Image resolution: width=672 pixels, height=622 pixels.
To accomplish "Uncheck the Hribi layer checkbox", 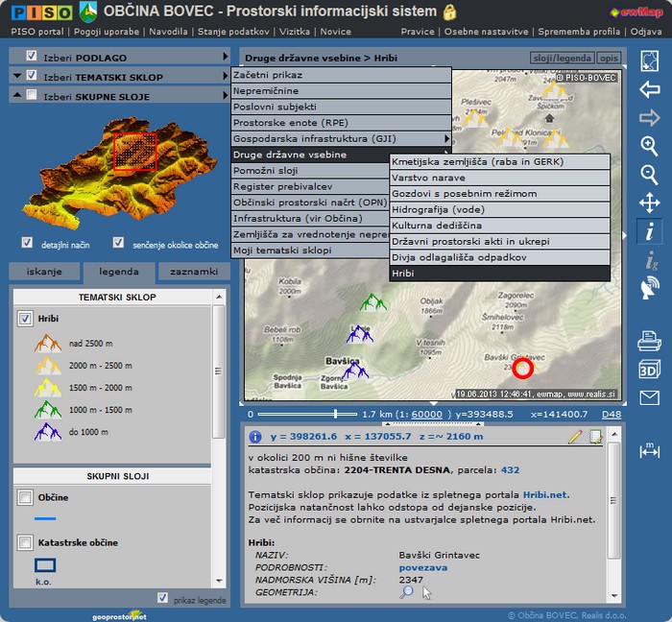I will click(x=26, y=319).
